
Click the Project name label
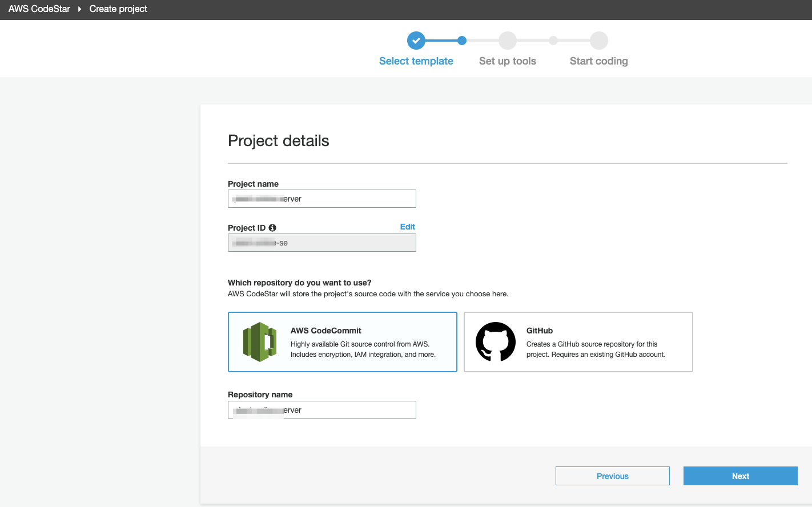tap(253, 184)
